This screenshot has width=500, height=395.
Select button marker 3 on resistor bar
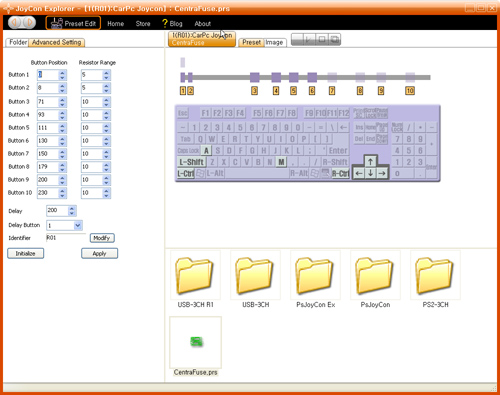pos(254,90)
